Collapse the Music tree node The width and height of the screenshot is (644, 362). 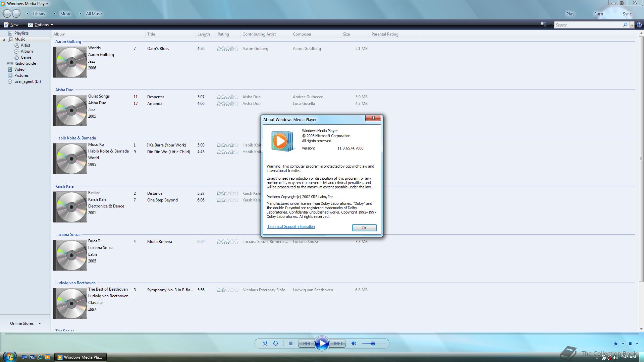[4, 40]
